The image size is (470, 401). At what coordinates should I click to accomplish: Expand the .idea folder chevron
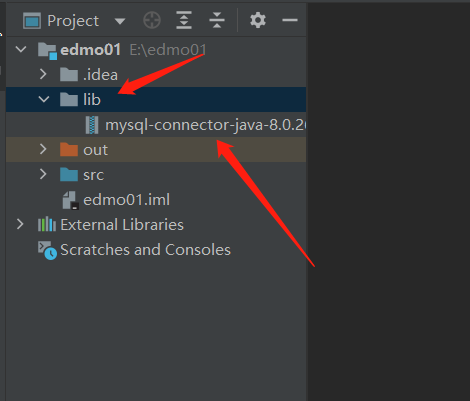click(x=43, y=74)
